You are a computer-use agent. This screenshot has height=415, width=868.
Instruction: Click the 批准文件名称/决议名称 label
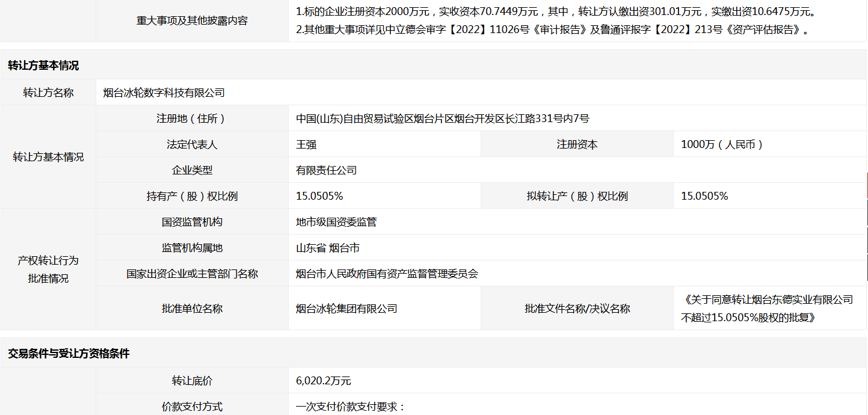point(577,309)
